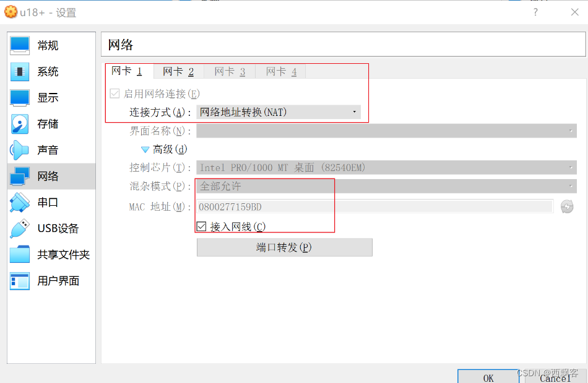Select 用户界面 label in settings list
The height and width of the screenshot is (383, 588).
click(x=59, y=281)
